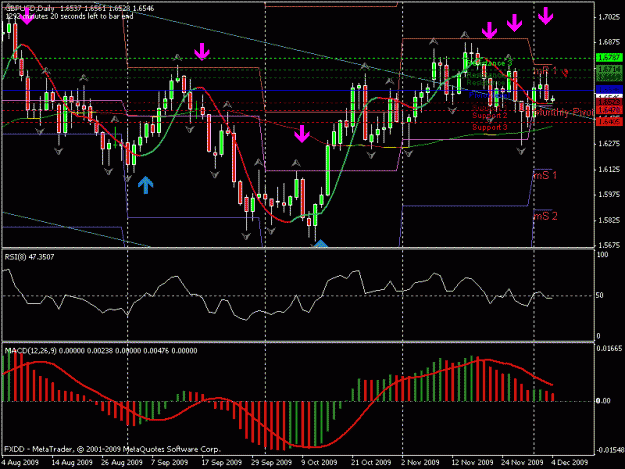Viewport: 625px width, 469px height.
Task: Click the FXDD MetaTrader copyright text
Action: [112, 449]
